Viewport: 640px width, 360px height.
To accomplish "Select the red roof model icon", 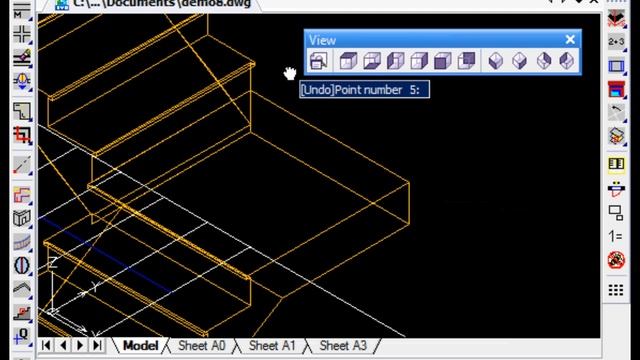I will coord(616,18).
